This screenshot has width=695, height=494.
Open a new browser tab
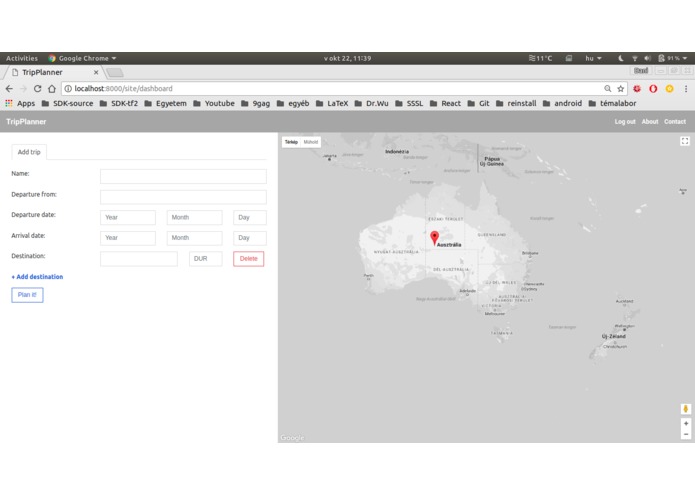tap(114, 72)
